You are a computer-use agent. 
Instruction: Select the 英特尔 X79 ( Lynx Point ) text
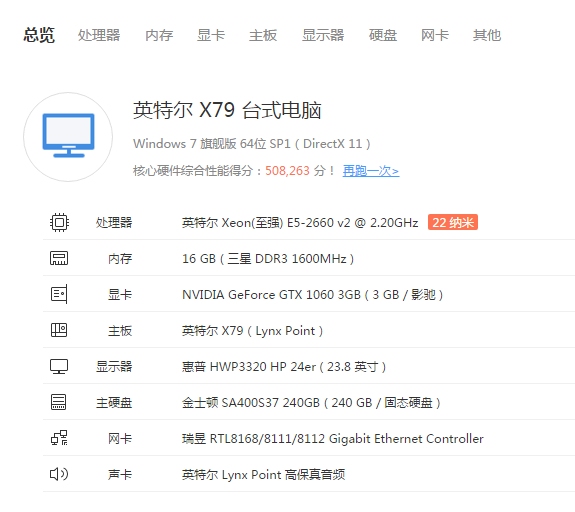click(x=252, y=331)
